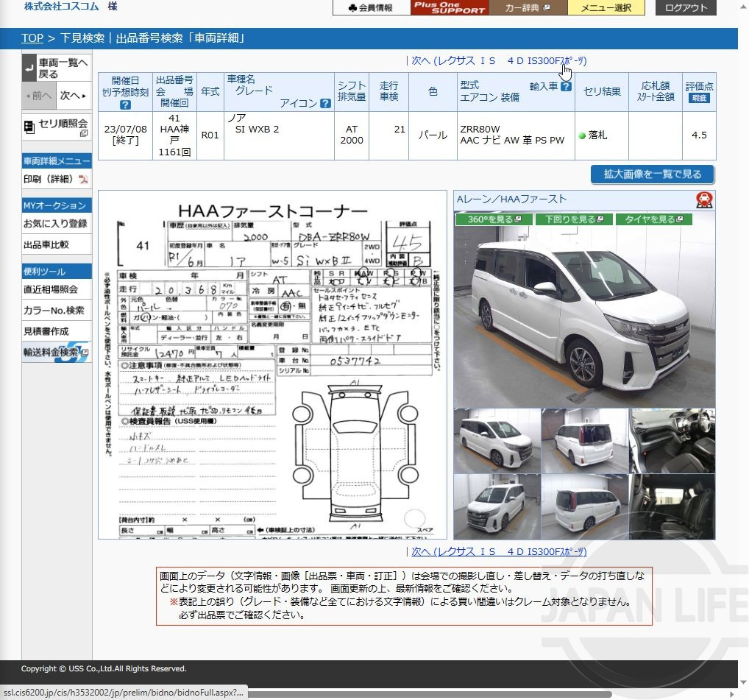Open TOP from the breadcrumb
This screenshot has width=749, height=700.
(x=32, y=38)
